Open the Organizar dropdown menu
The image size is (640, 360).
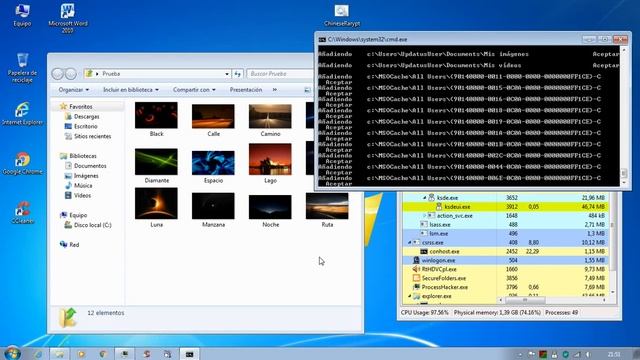[73, 90]
